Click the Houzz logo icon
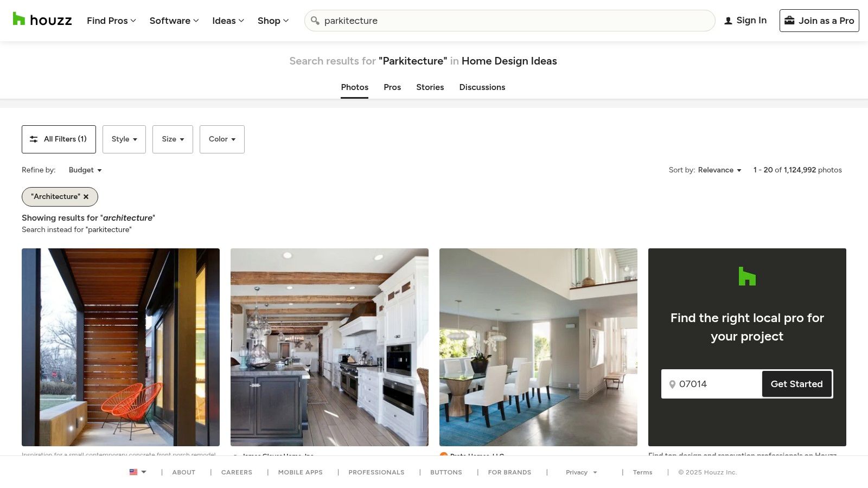 [19, 20]
